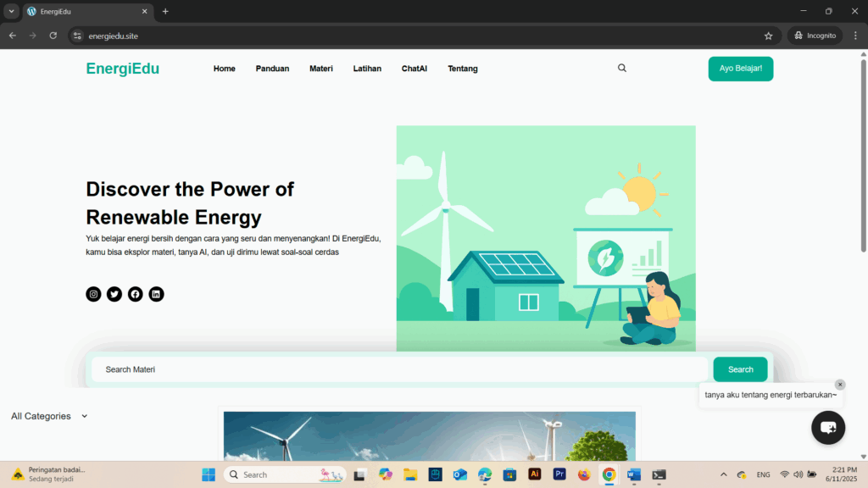The height and width of the screenshot is (488, 868).
Task: Open the LinkedIn social icon
Action: (x=156, y=294)
